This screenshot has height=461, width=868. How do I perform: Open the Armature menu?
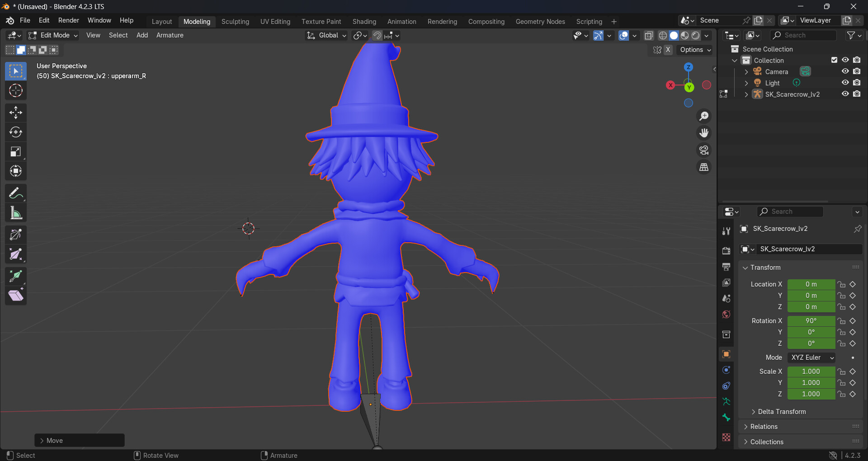[x=170, y=35]
